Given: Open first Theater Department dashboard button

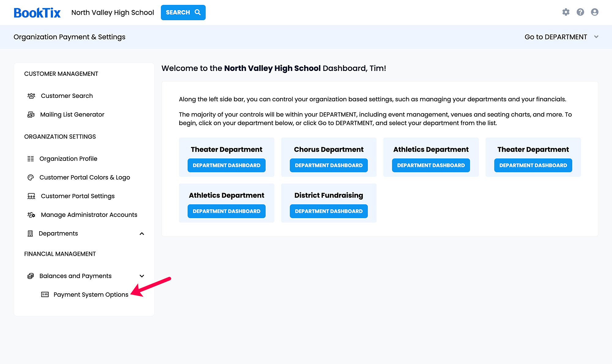Looking at the screenshot, I should 226,165.
